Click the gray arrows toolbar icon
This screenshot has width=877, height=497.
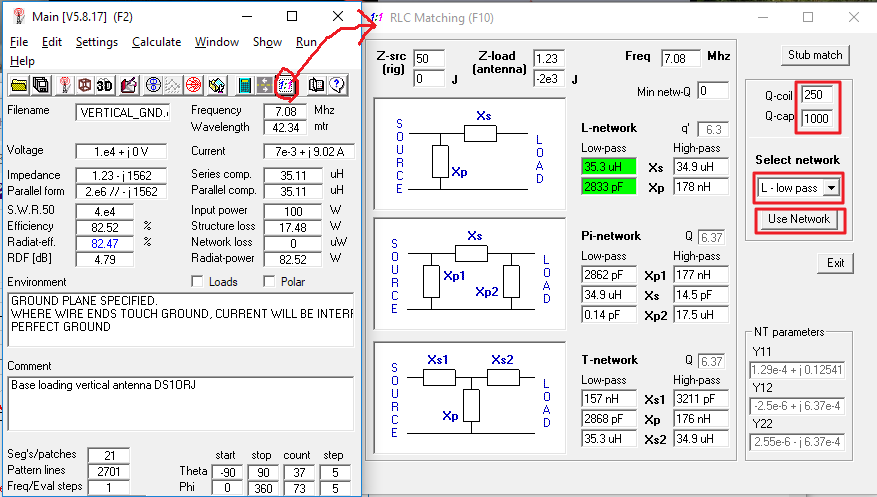pyautogui.click(x=264, y=85)
